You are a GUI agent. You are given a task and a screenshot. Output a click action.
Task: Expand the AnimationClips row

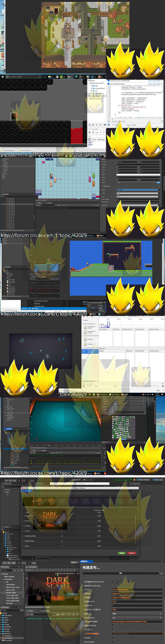[24, 536]
